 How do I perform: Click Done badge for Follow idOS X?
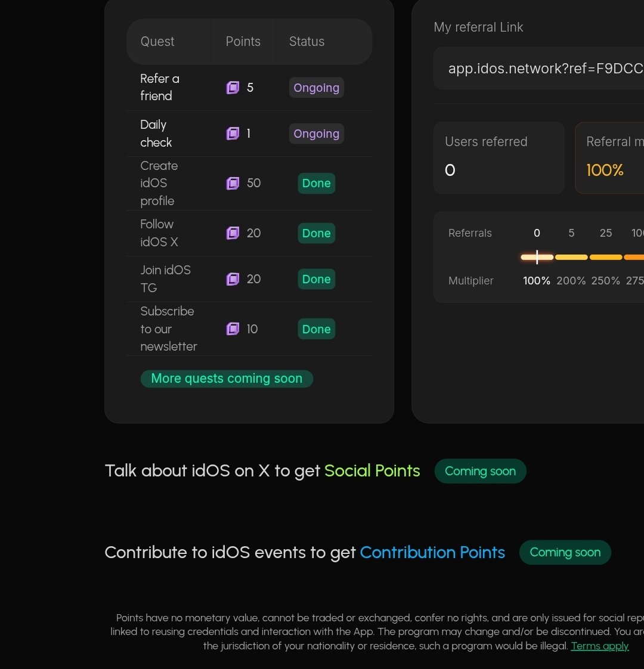[x=316, y=233]
